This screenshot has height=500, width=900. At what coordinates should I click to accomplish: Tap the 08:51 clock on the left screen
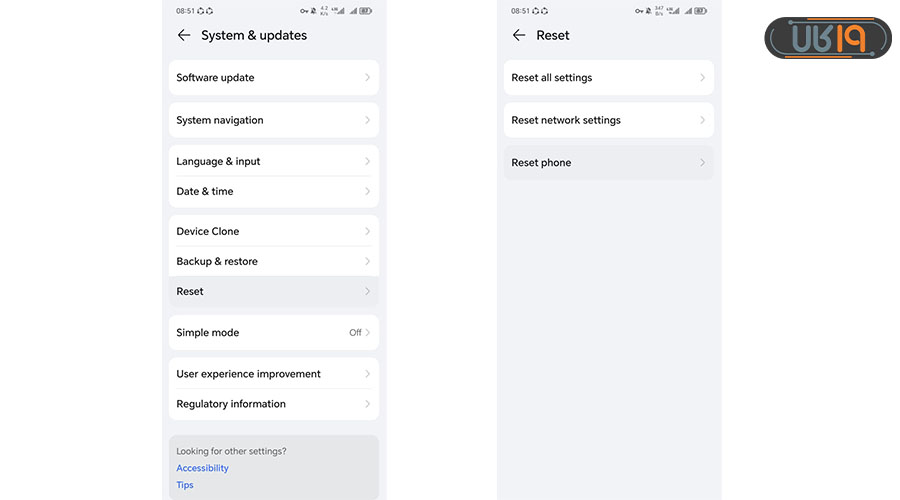pyautogui.click(x=185, y=11)
